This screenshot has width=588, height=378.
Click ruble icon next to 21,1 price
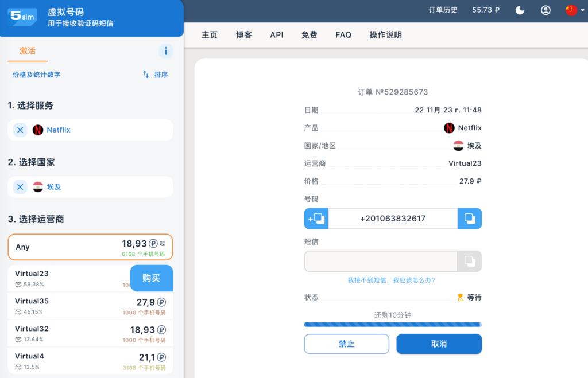(161, 357)
